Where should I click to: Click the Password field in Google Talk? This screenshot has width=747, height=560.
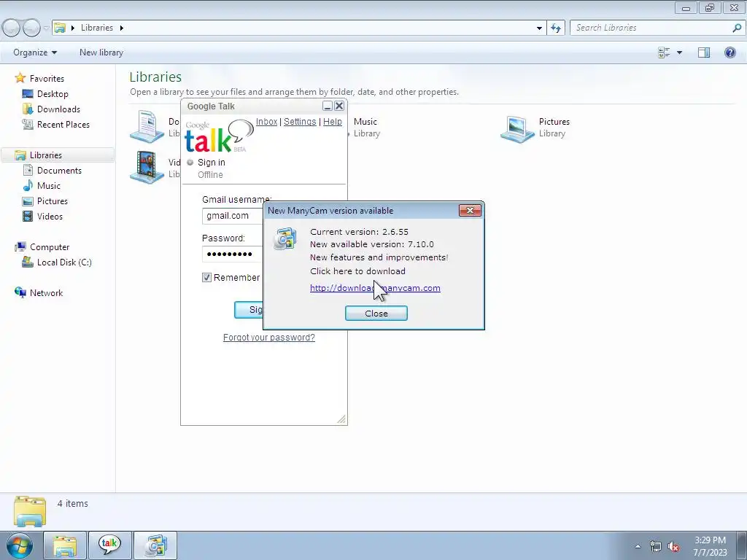(233, 254)
